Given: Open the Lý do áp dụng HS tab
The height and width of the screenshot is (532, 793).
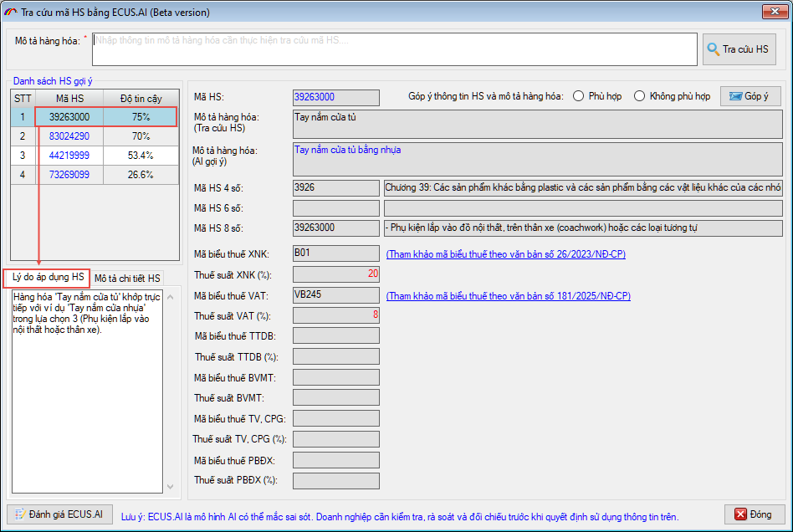Looking at the screenshot, I should pyautogui.click(x=48, y=277).
